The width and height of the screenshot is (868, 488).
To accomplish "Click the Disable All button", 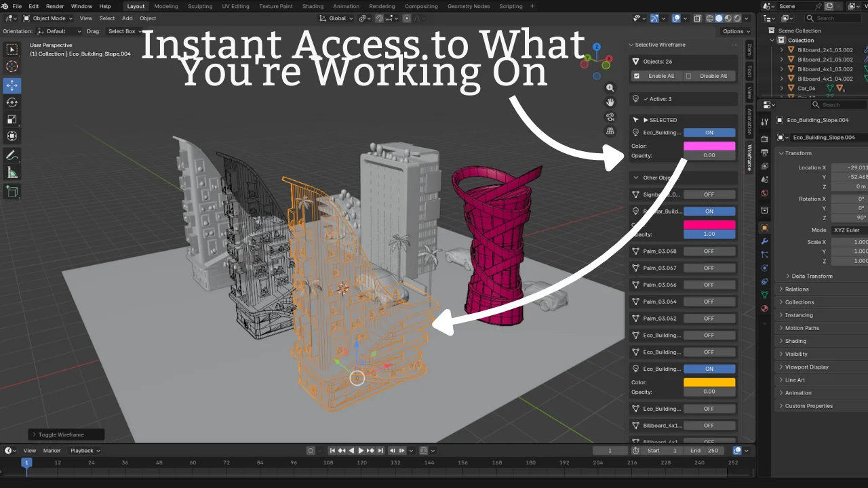I will pos(712,75).
